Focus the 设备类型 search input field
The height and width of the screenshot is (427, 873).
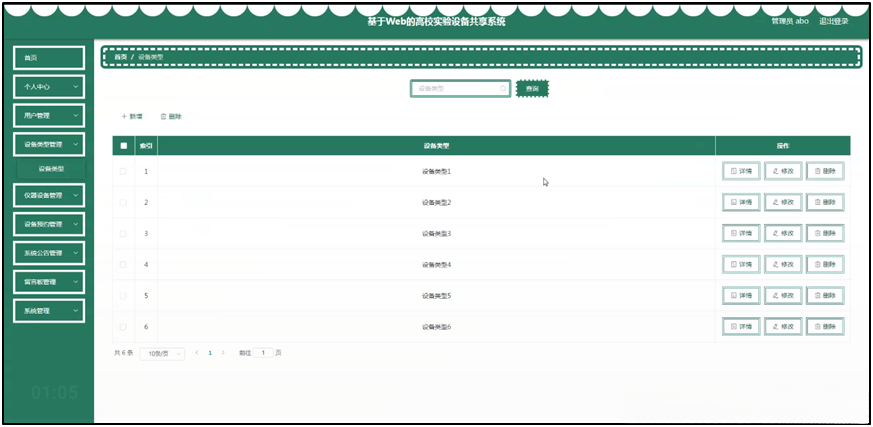pyautogui.click(x=460, y=89)
